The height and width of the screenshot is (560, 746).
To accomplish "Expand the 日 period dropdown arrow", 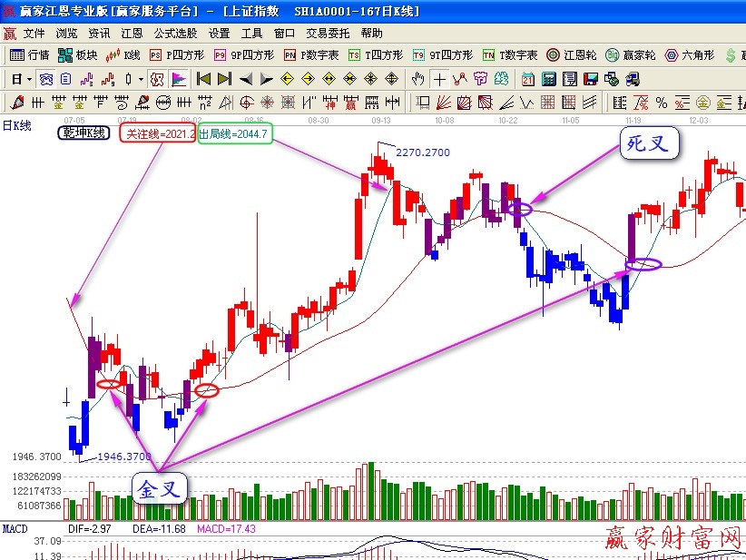I will click(x=29, y=79).
